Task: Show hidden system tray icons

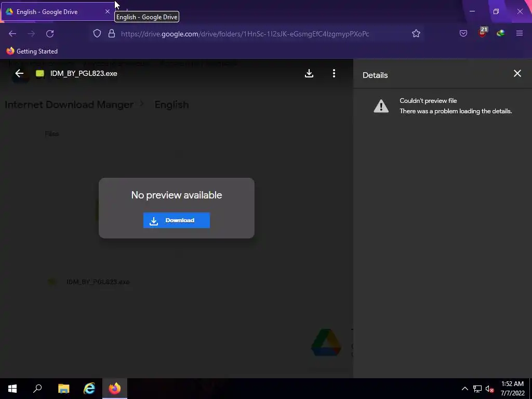Action: pos(465,389)
